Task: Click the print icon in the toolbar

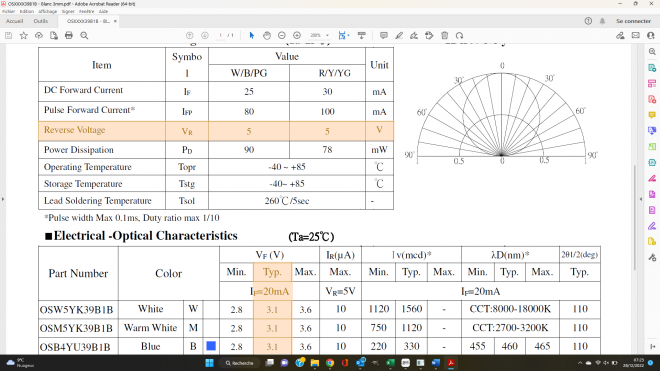Action: pos(69,35)
